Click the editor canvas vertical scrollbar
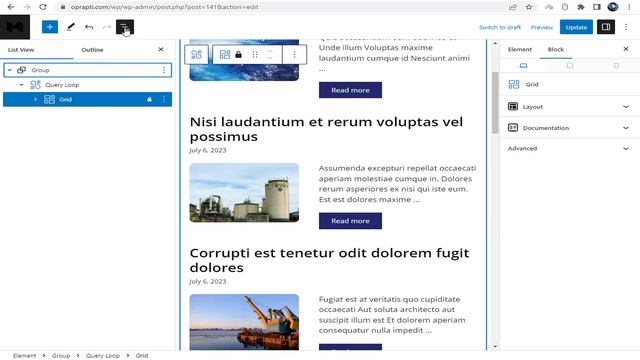 pyautogui.click(x=495, y=102)
